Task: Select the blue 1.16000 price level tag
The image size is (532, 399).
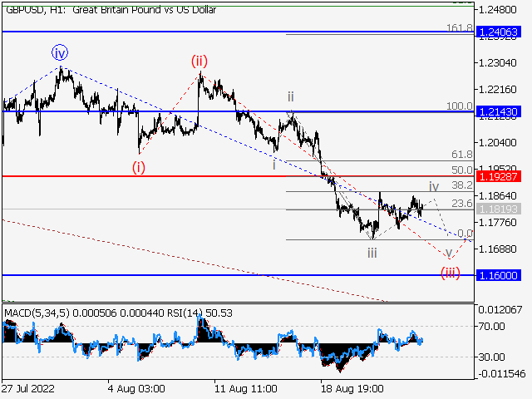Action: coord(500,275)
